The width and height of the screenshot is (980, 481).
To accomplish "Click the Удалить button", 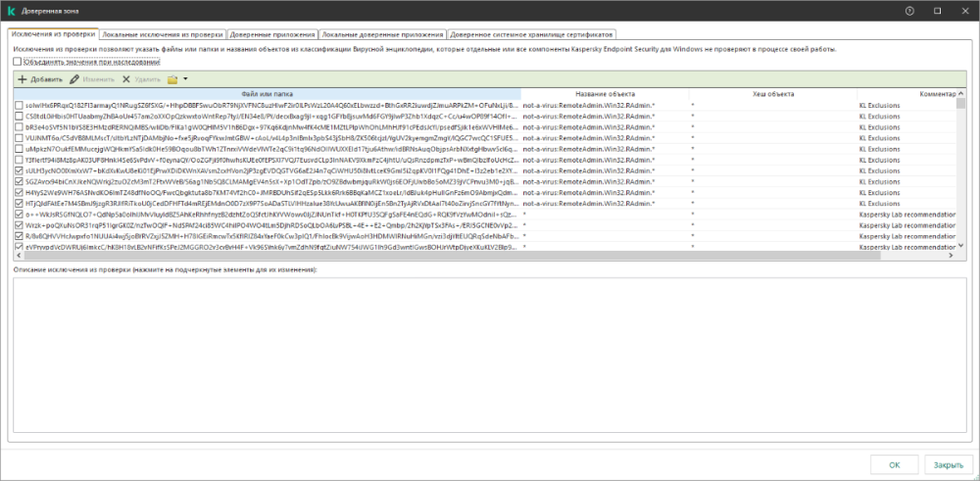I will [141, 80].
